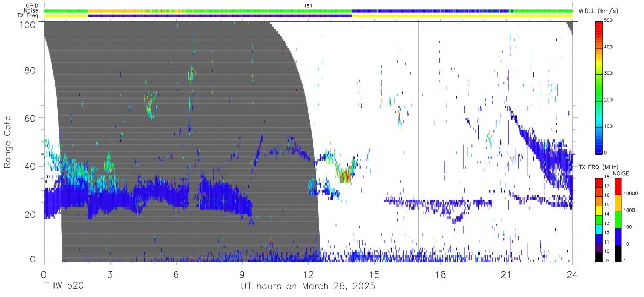Click the UT hours on March 26, 2025 title

click(308, 287)
